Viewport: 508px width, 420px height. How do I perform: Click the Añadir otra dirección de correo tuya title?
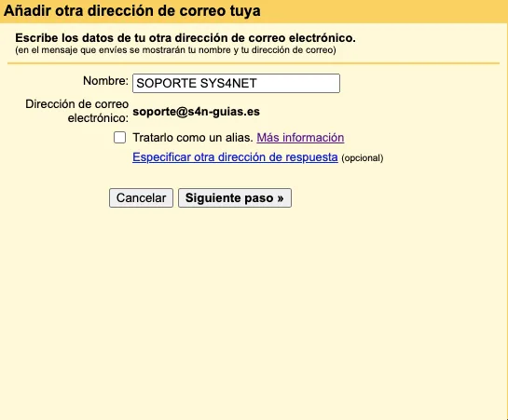tap(132, 10)
